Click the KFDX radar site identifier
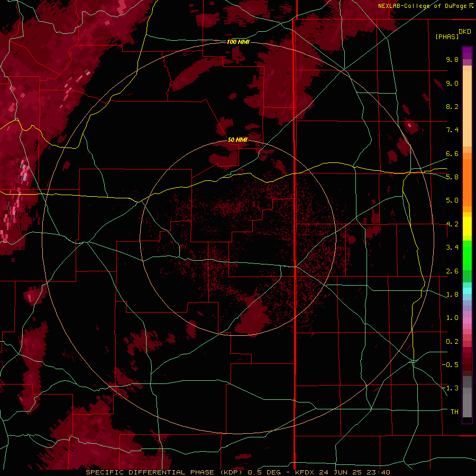476x476 pixels. tap(305, 472)
